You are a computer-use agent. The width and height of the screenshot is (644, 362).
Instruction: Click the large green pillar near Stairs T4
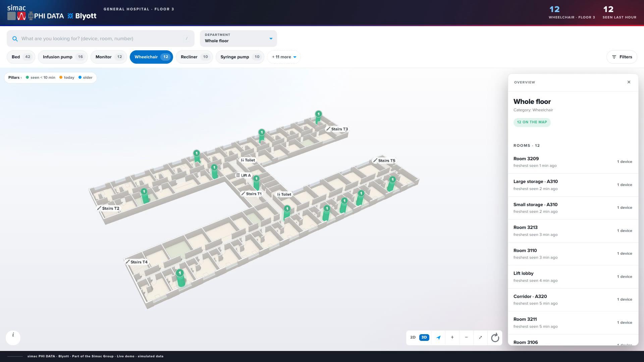coord(180,278)
